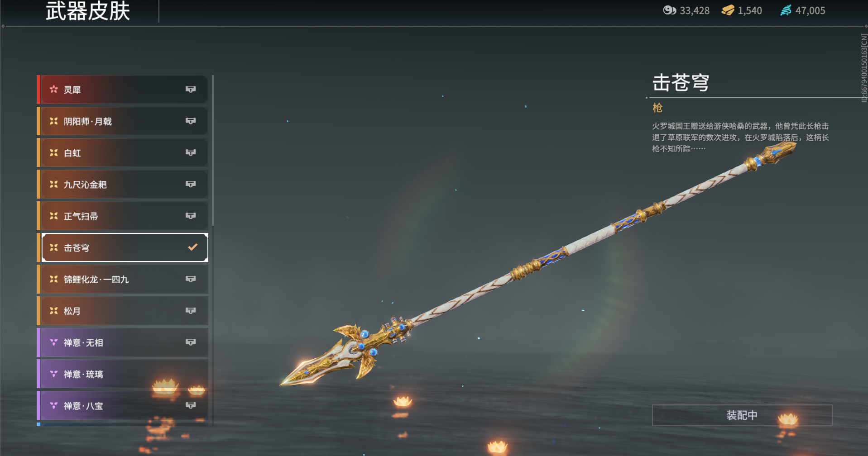Click the gold bar currency icon

coord(728,10)
